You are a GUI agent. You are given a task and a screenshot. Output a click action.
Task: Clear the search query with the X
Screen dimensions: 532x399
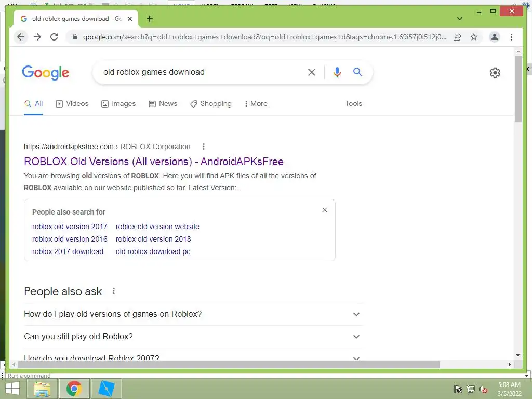click(312, 72)
